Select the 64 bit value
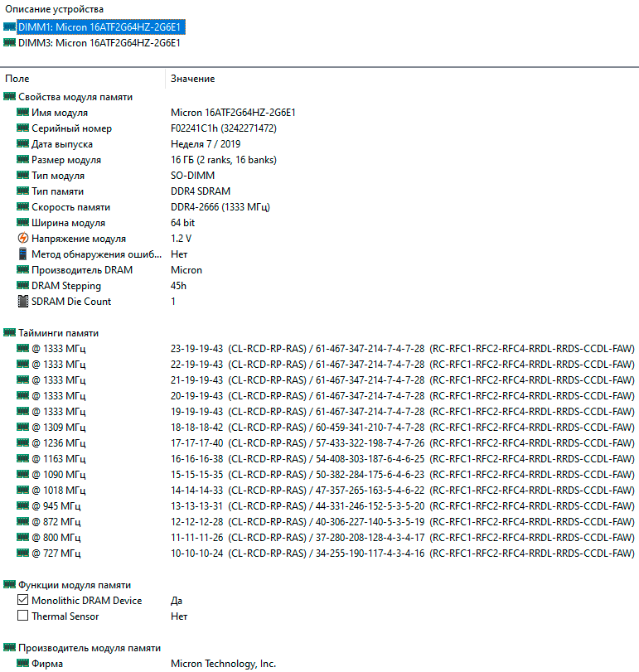639x672 pixels. pyautogui.click(x=182, y=222)
